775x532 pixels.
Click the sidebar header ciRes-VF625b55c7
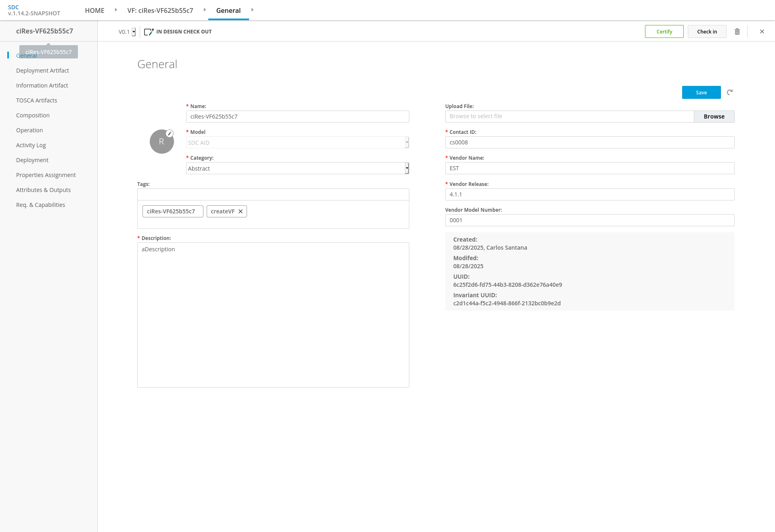[x=44, y=31]
